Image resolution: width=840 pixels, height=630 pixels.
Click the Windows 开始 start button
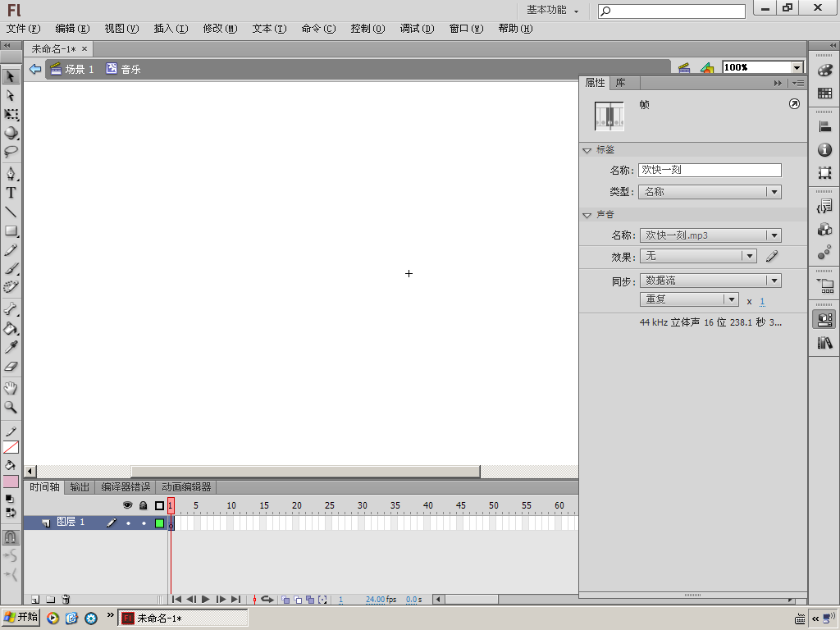point(21,618)
